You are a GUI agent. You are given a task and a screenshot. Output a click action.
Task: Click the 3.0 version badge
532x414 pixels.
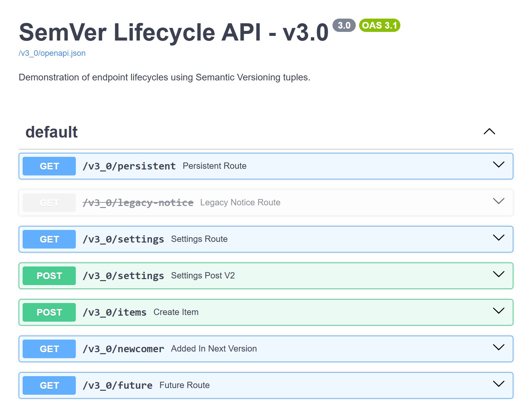click(x=344, y=25)
